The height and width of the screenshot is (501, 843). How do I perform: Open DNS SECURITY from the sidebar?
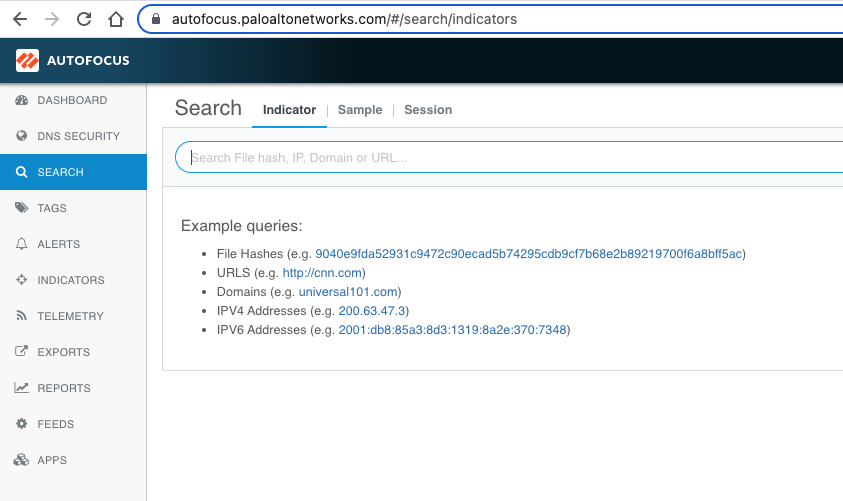tap(78, 137)
